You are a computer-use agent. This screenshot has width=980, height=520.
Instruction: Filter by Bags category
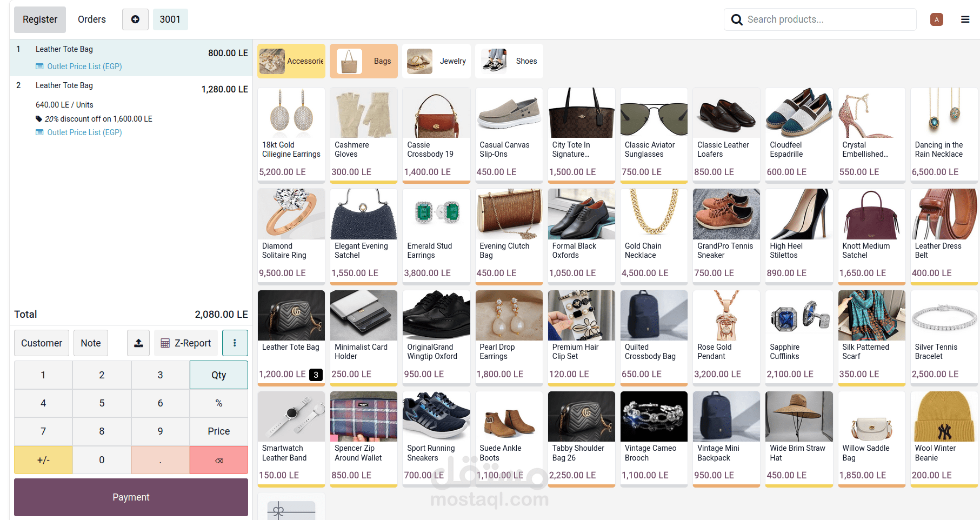pyautogui.click(x=364, y=61)
